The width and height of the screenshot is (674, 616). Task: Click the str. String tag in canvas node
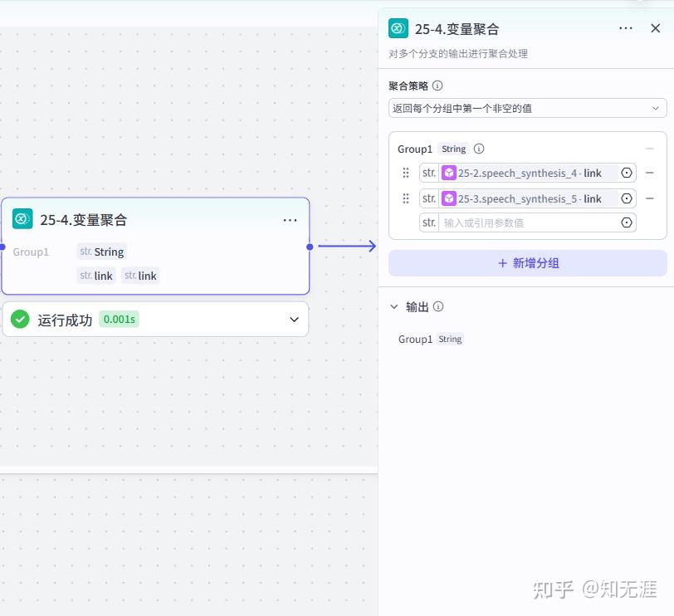102,252
